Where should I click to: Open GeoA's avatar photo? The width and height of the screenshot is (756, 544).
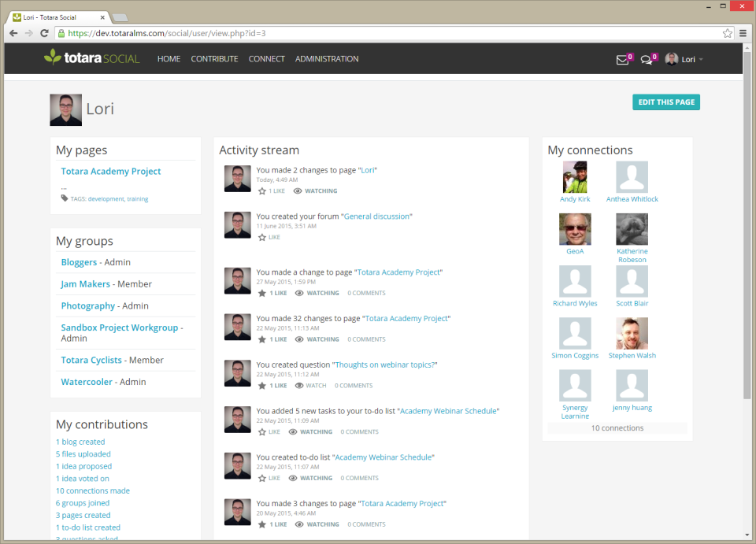tap(575, 229)
